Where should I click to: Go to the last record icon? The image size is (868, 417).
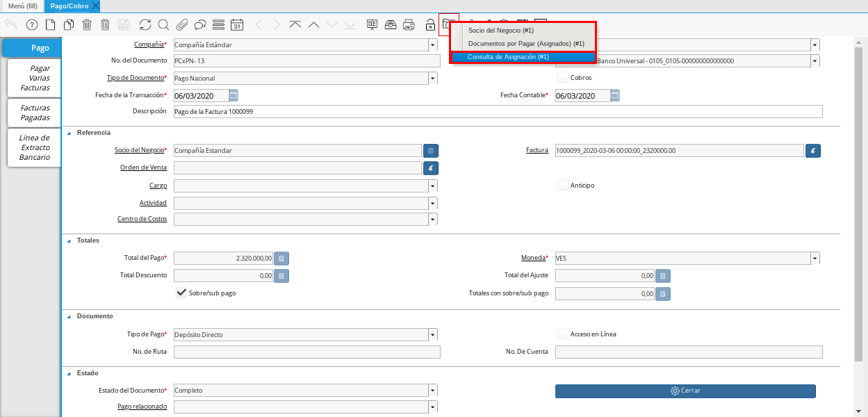click(350, 25)
